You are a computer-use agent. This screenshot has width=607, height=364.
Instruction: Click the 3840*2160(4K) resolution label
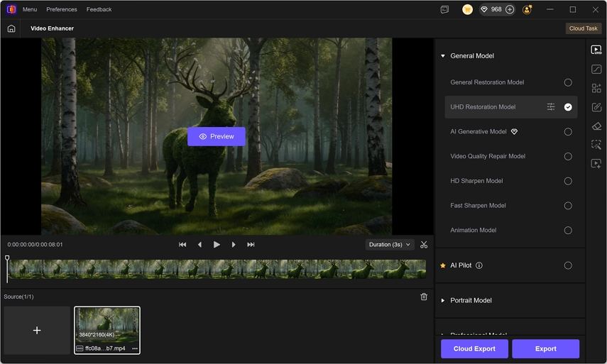[x=97, y=335]
